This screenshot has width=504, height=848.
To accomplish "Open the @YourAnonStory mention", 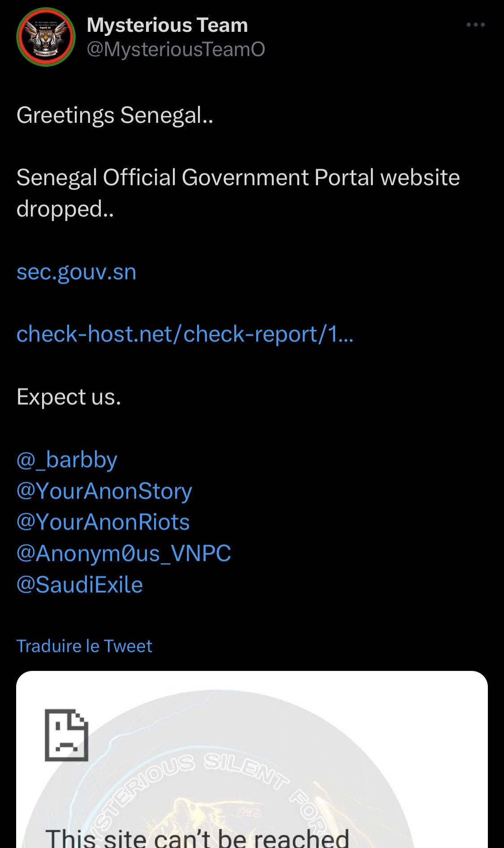I will pyautogui.click(x=104, y=491).
